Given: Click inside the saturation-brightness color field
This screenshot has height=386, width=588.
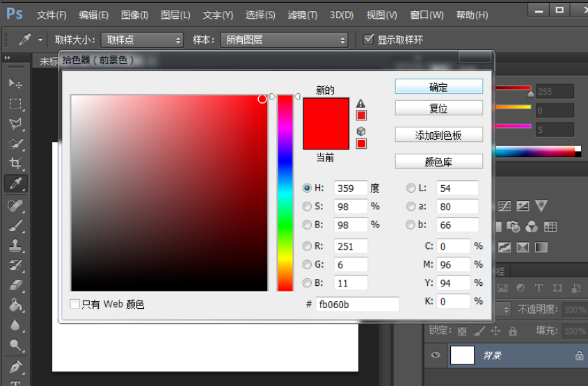Looking at the screenshot, I should [169, 193].
